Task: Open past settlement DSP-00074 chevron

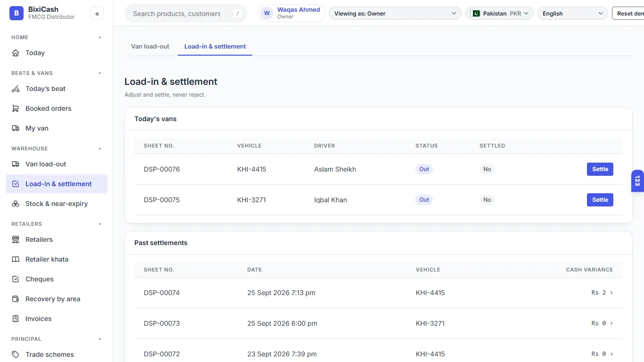Action: click(x=611, y=293)
